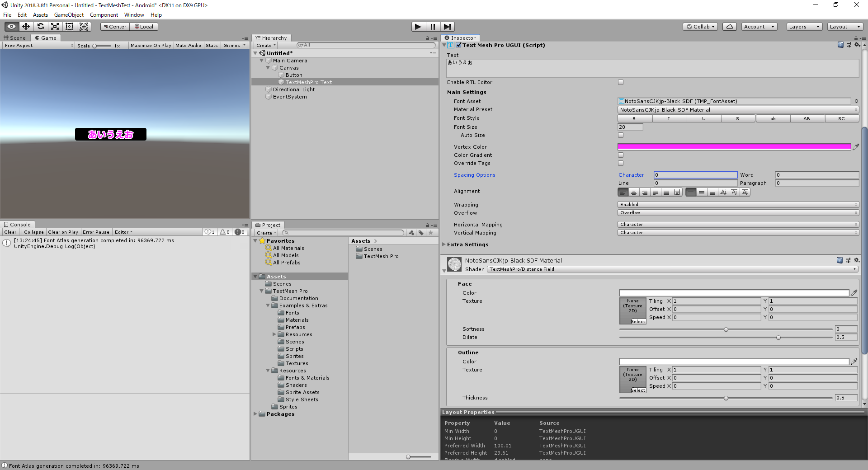868x470 pixels.
Task: Pick Vertex Color with the eyedropper
Action: click(856, 146)
